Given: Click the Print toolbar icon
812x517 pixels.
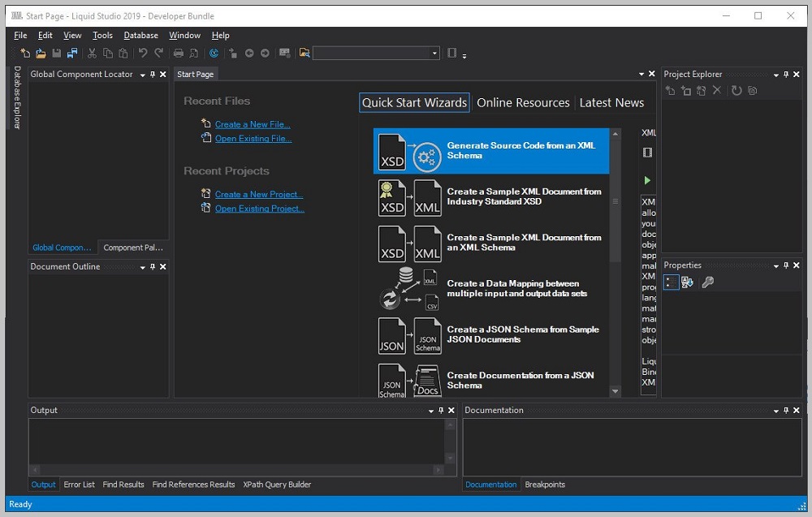Looking at the screenshot, I should (178, 53).
